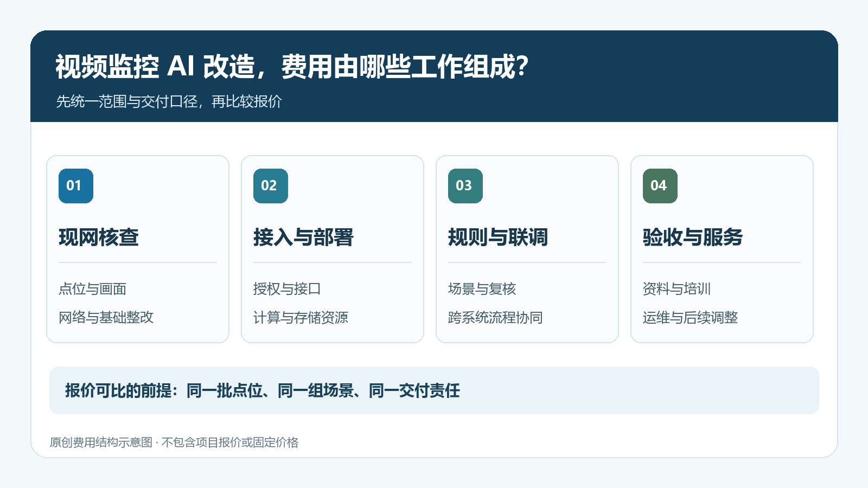Select the 验收与服务 card heading
This screenshot has width=868, height=488.
click(x=693, y=237)
